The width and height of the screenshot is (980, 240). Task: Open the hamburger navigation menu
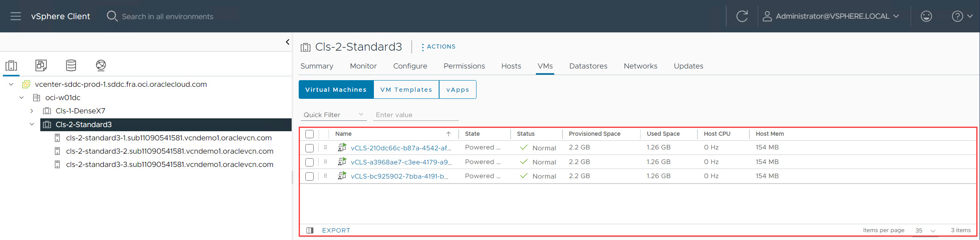16,16
